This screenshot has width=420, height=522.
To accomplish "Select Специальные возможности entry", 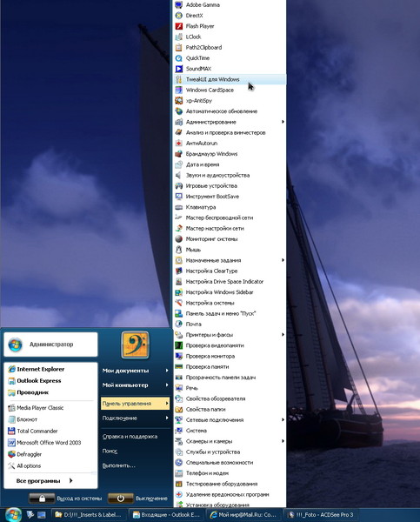I will [x=230, y=463].
